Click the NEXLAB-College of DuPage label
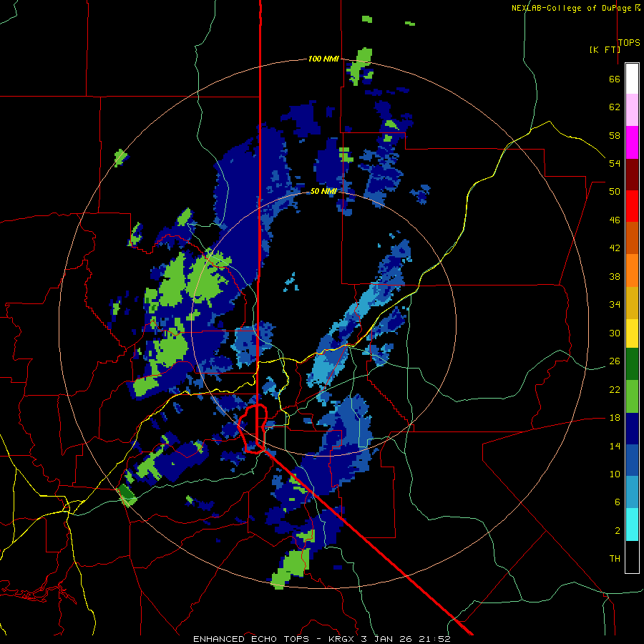This screenshot has width=644, height=644. pos(572,8)
